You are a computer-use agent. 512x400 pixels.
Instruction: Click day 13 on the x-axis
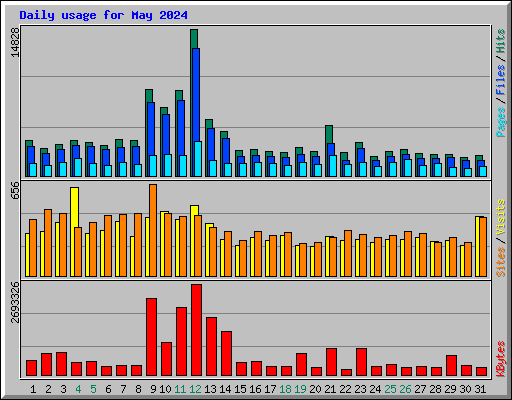[210, 389]
